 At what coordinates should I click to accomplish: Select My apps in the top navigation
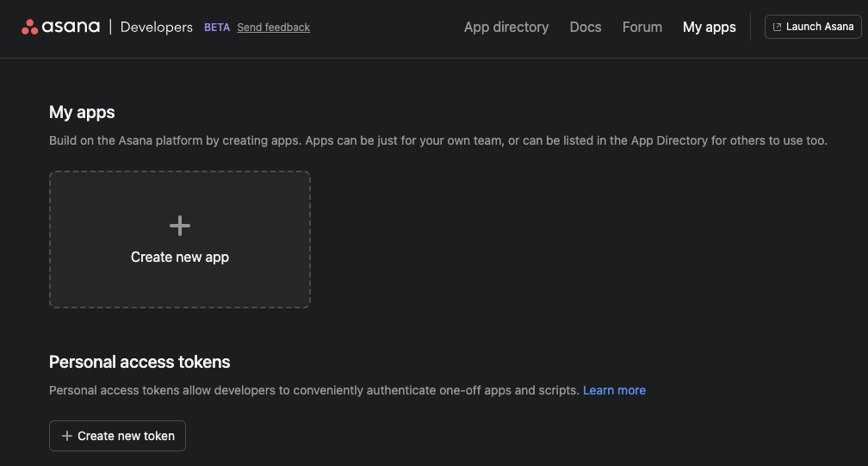click(x=710, y=28)
